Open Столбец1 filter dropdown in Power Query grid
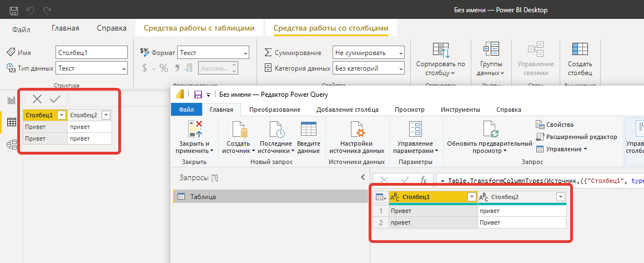The height and width of the screenshot is (263, 644). point(472,197)
